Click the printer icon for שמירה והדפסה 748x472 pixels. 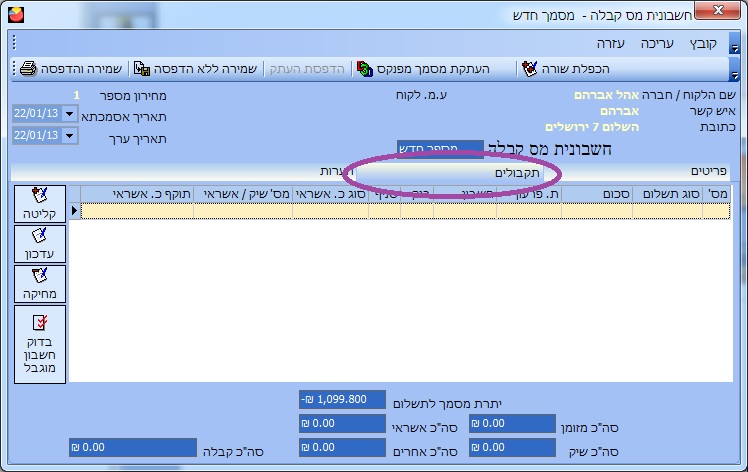click(28, 69)
